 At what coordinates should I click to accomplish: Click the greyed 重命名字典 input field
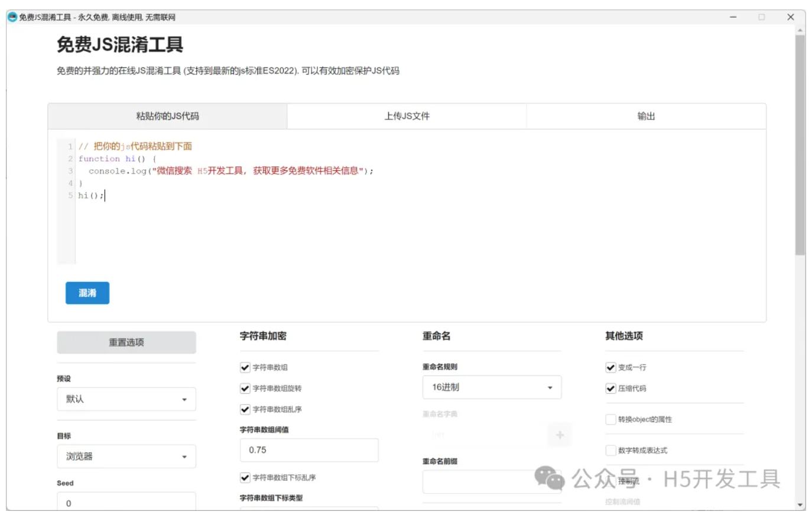coord(485,435)
